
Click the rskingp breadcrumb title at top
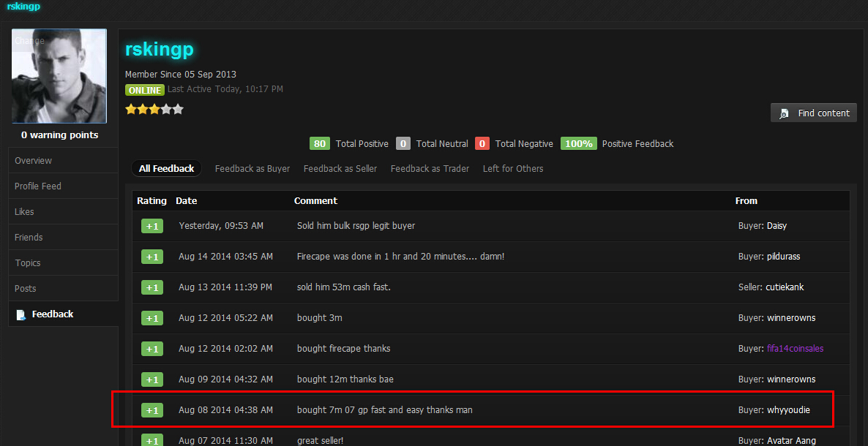pos(23,7)
